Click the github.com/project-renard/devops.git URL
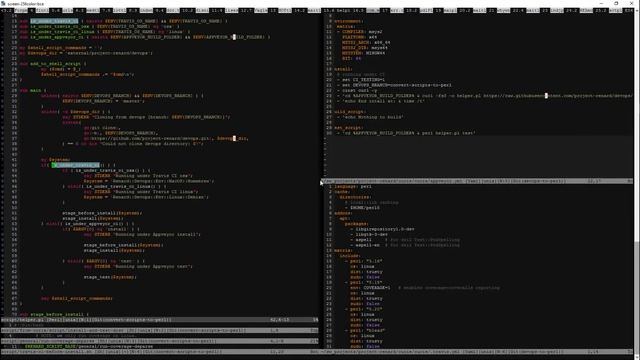 click(x=150, y=138)
